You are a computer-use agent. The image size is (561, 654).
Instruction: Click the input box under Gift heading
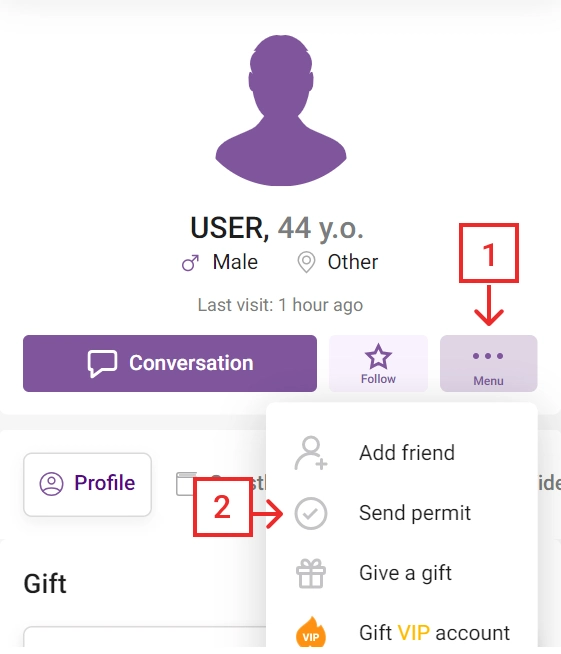tap(145, 637)
